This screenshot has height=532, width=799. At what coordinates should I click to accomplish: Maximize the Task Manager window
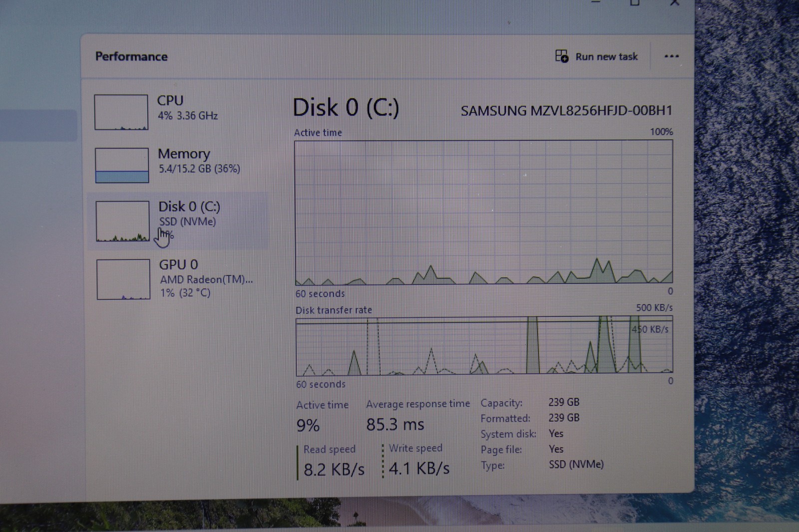pos(635,2)
